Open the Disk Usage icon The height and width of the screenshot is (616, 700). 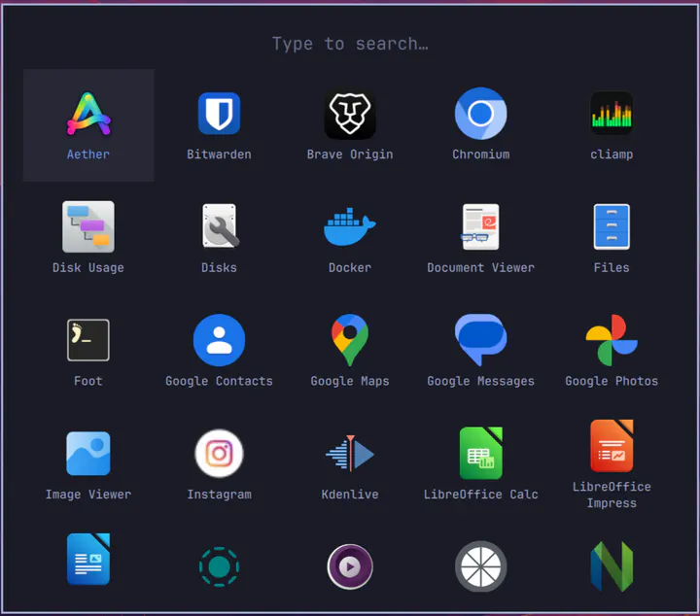pos(88,226)
